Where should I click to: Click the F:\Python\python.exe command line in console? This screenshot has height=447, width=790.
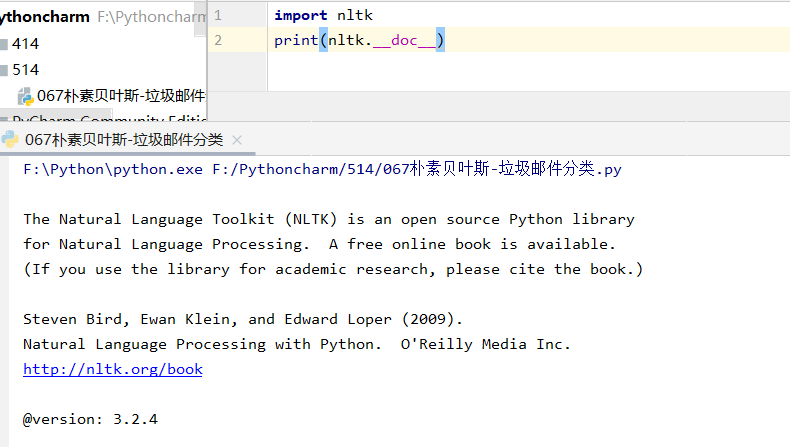click(x=322, y=169)
